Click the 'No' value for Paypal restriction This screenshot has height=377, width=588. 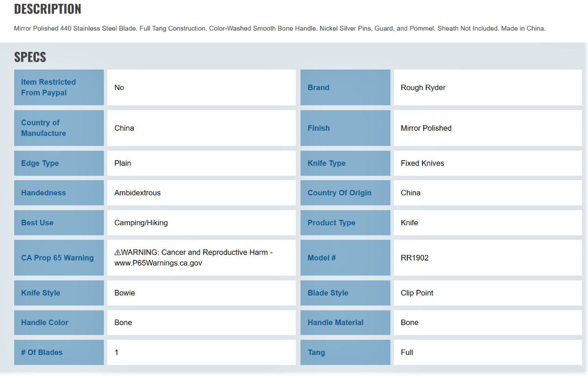tap(119, 88)
